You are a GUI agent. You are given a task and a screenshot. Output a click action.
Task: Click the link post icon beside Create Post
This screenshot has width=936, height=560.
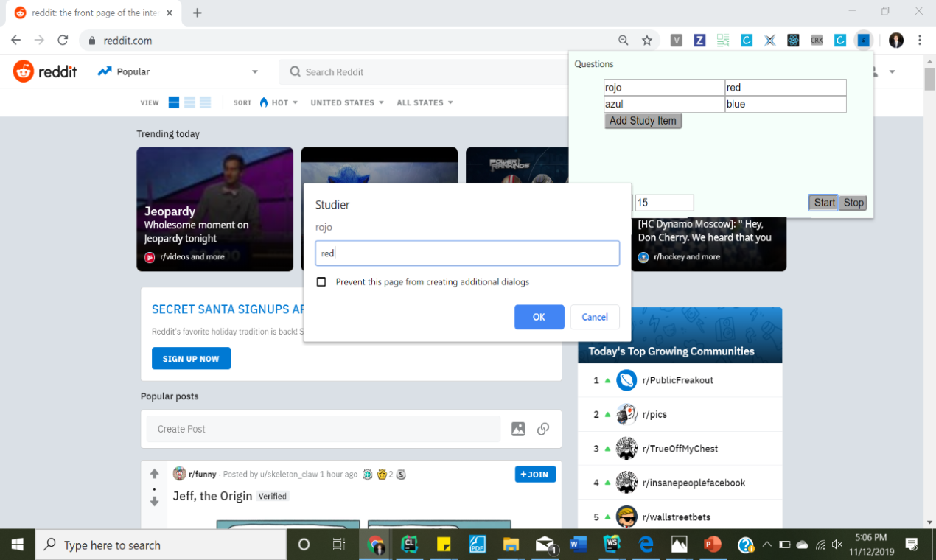[x=543, y=429]
